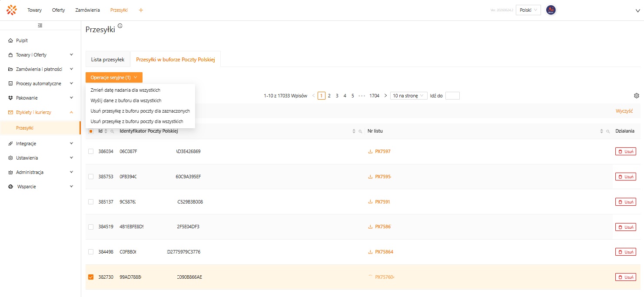Sort the Nr listu column arrows
The width and height of the screenshot is (644, 297).
(602, 131)
